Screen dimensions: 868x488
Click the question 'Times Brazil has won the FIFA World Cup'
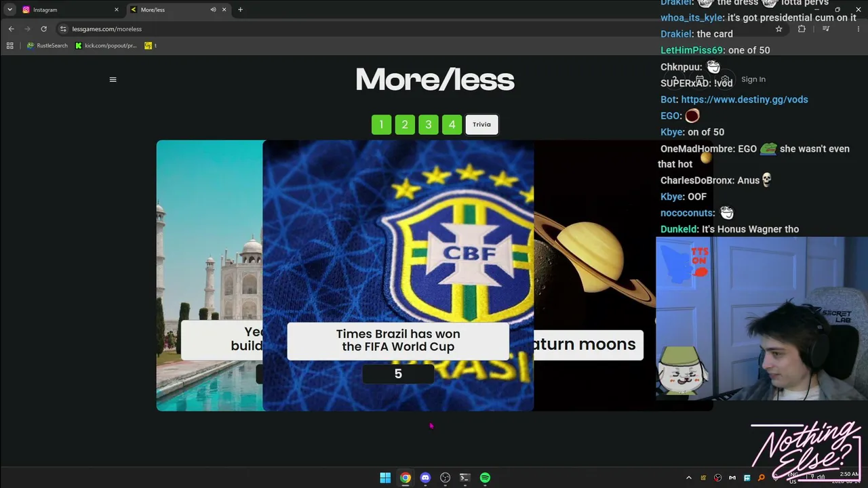click(398, 340)
